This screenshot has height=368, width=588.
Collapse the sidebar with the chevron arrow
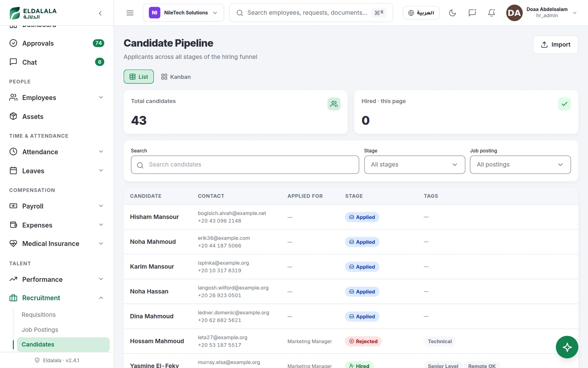(x=100, y=13)
